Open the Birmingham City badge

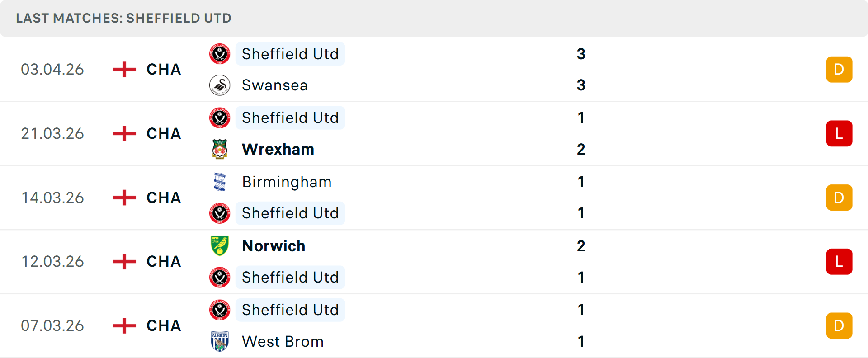[219, 182]
